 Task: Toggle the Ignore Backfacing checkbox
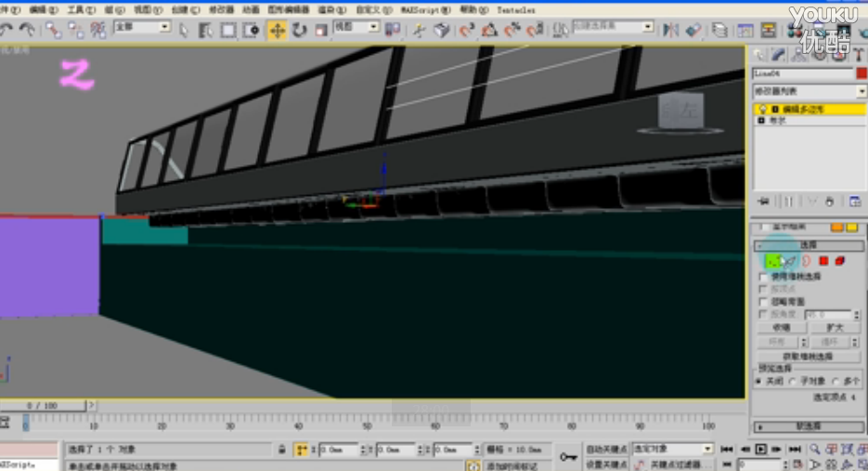click(x=763, y=301)
